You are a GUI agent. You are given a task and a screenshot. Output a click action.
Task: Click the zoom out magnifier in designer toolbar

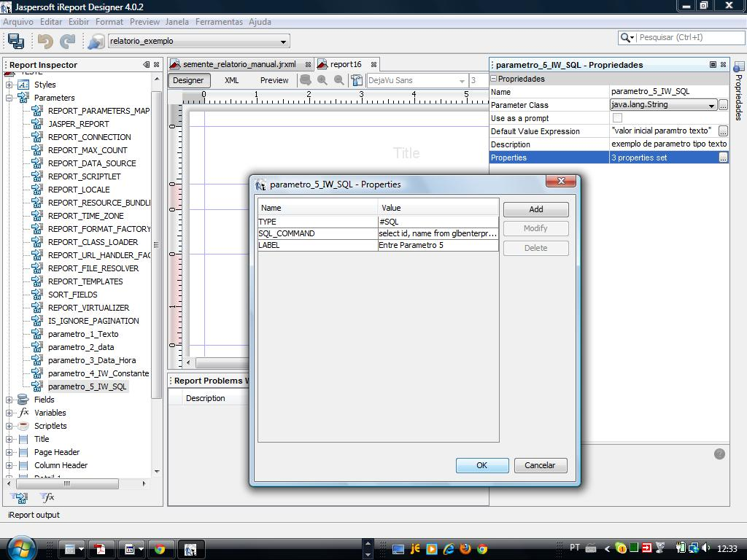click(x=339, y=80)
